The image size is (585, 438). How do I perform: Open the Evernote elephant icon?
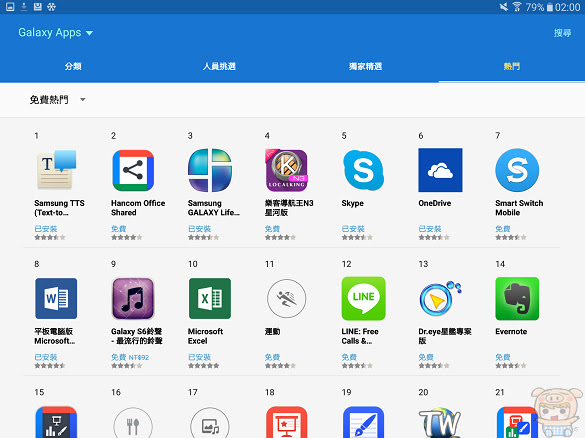(517, 298)
